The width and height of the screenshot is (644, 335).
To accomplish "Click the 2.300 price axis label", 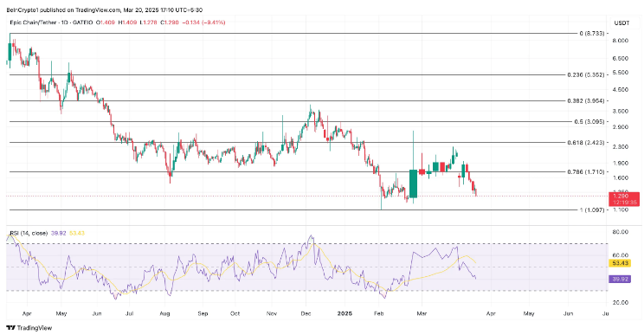I will click(620, 146).
